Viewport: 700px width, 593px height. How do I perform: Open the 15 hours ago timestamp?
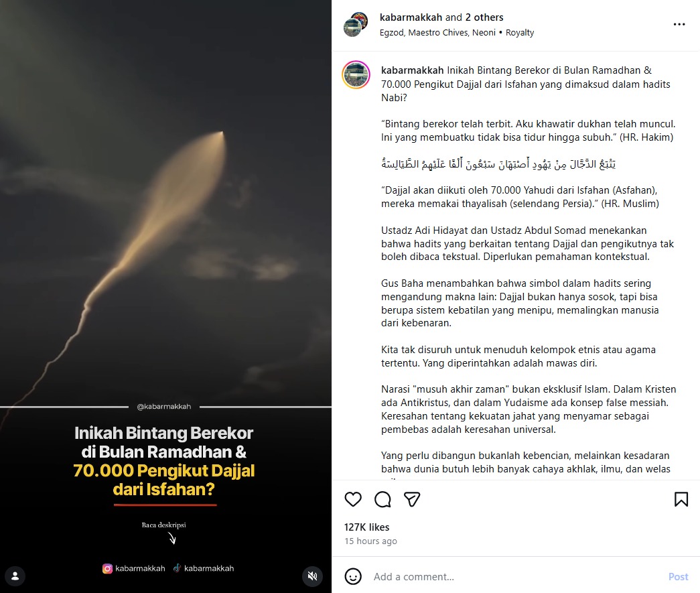(x=370, y=541)
